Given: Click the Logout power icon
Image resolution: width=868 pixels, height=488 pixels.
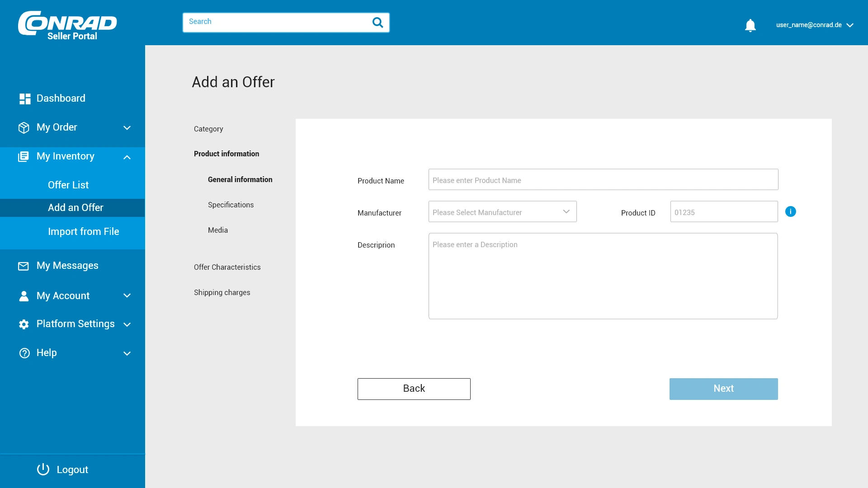Looking at the screenshot, I should tap(43, 469).
